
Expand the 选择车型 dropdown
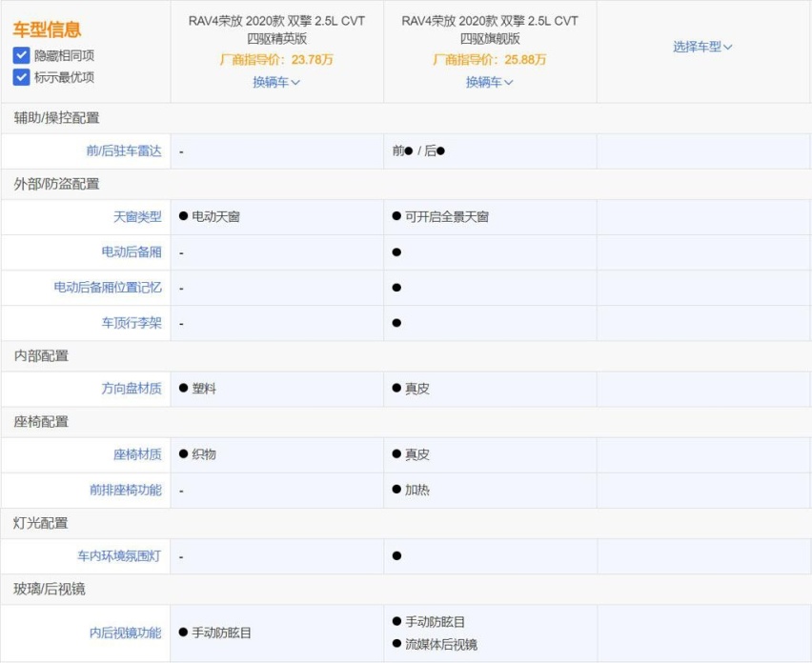pos(702,47)
